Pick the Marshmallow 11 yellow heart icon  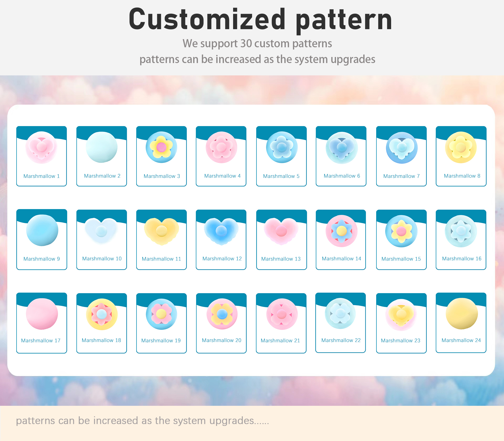[161, 231]
